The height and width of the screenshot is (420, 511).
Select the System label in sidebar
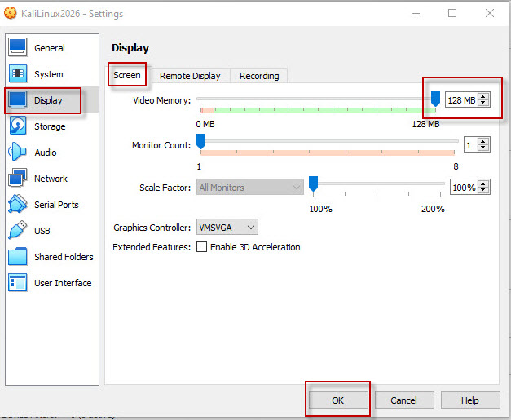[49, 74]
